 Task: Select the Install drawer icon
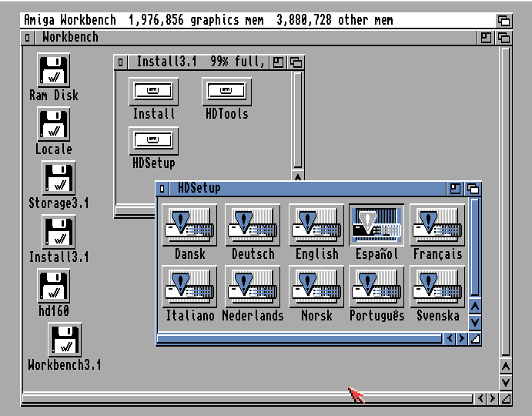(154, 92)
